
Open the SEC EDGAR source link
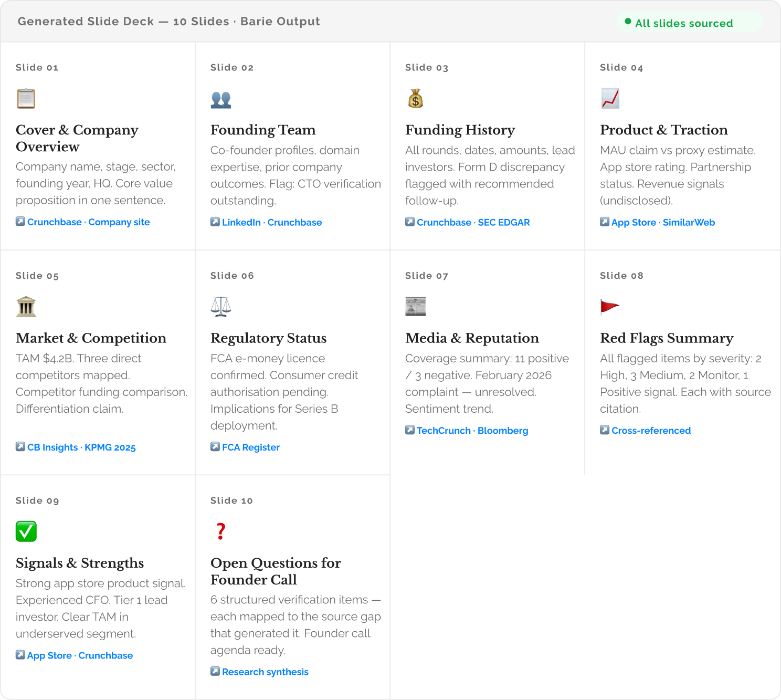point(503,223)
